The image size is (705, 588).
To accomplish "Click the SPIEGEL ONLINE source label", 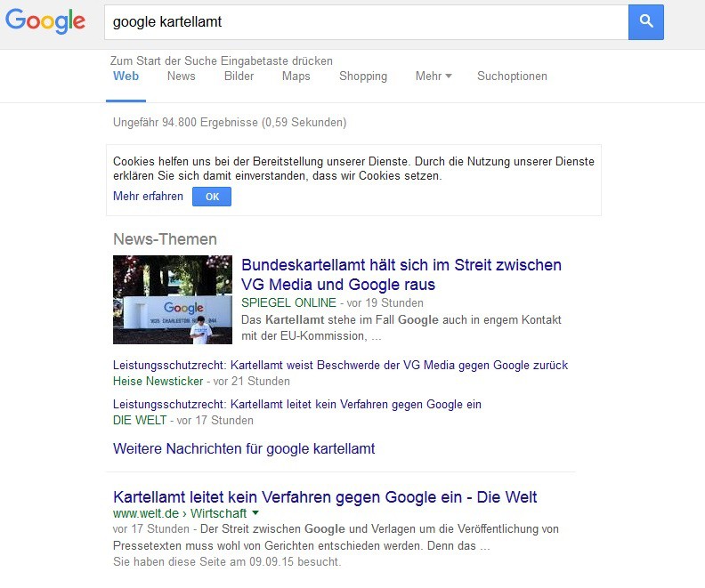I will point(288,302).
